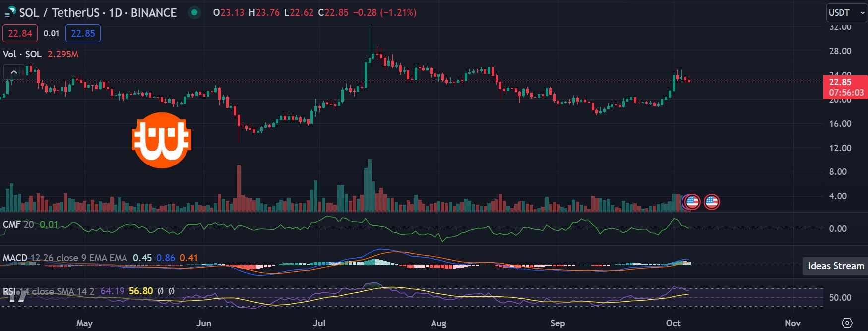Open the Ideas Stream button
This screenshot has width=868, height=331.
click(835, 266)
